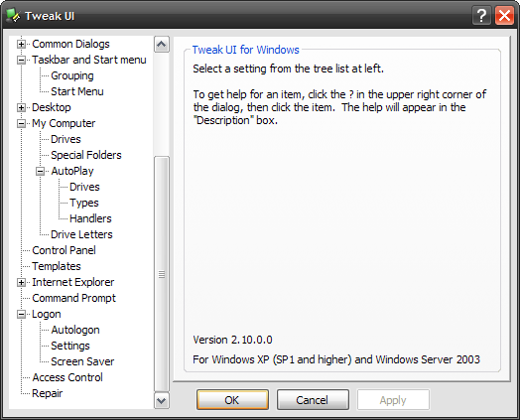This screenshot has width=520, height=420.
Task: Open the Autologon settings
Action: (75, 330)
